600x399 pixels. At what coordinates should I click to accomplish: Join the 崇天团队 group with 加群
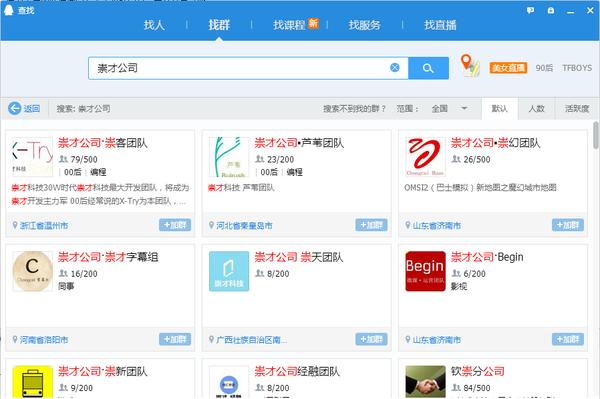pos(371,339)
